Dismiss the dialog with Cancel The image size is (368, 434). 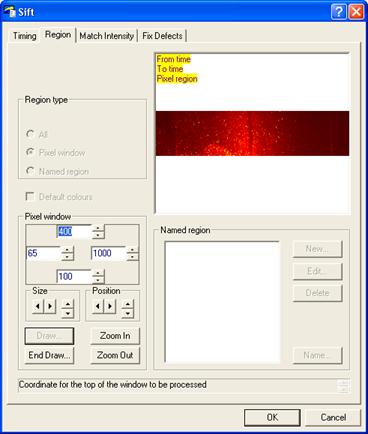tap(333, 417)
